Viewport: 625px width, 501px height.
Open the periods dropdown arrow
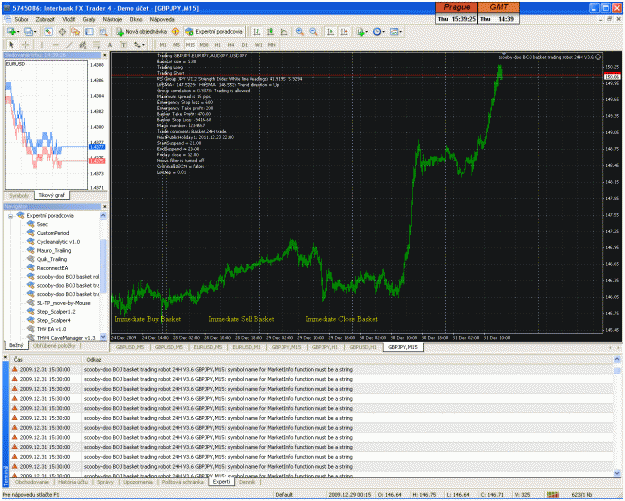(384, 32)
